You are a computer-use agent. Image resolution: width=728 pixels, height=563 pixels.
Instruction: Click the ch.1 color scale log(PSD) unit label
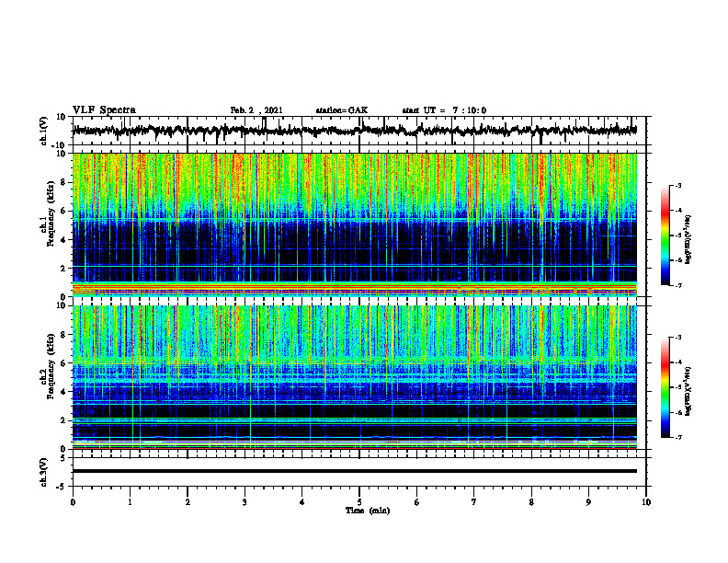coord(688,239)
